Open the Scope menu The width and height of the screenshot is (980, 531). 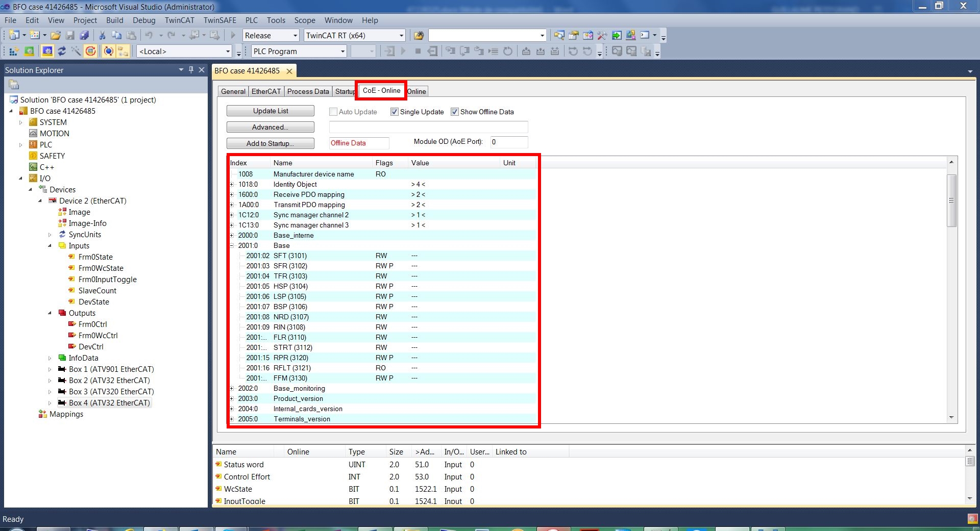point(305,20)
